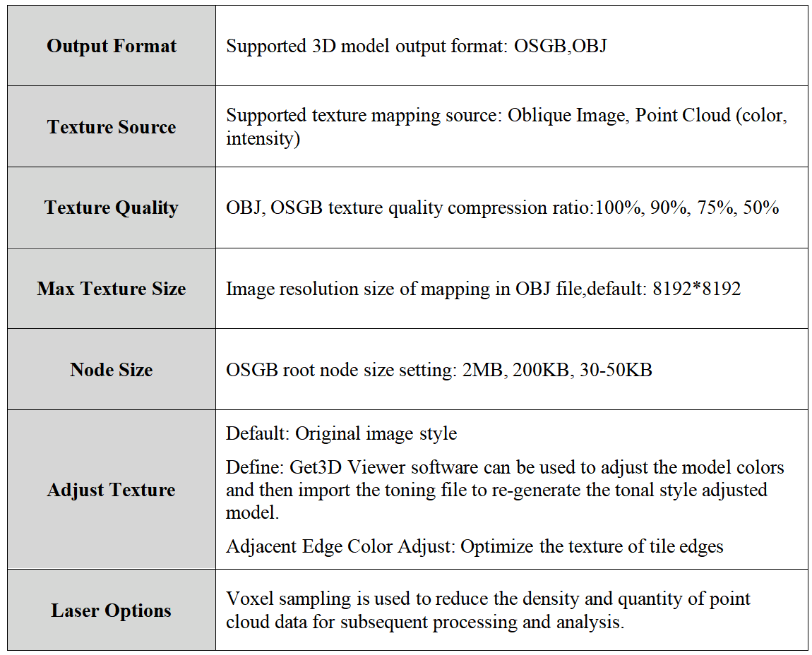
Task: Click the Output Format header cell
Action: pos(112,46)
